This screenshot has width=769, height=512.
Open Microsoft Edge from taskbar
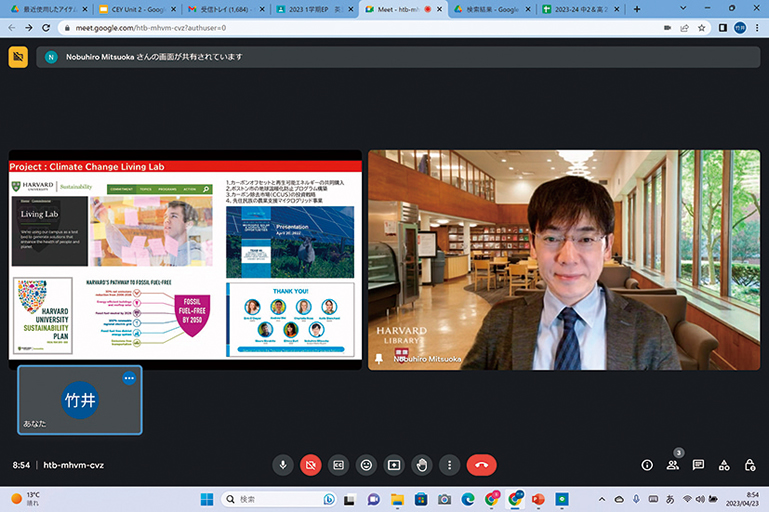click(468, 500)
